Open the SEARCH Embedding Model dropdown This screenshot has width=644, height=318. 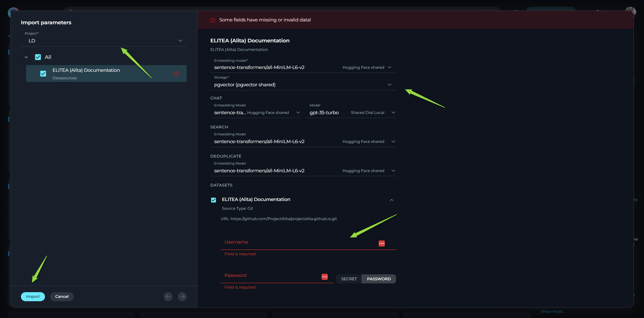(x=303, y=142)
